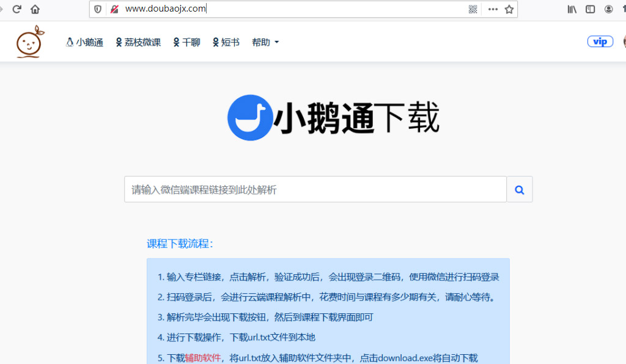Open the 短书 navigation item
This screenshot has height=364, width=626.
point(226,42)
